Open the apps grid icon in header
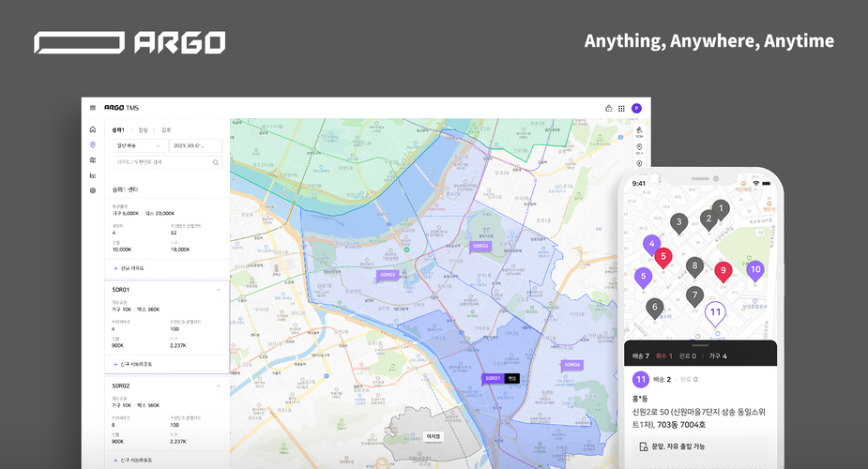 [x=621, y=108]
